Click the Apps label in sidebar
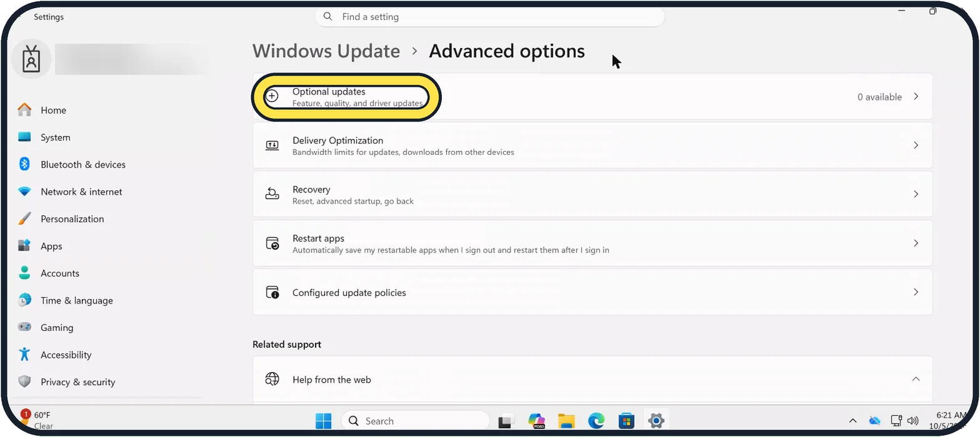980x437 pixels. (51, 247)
